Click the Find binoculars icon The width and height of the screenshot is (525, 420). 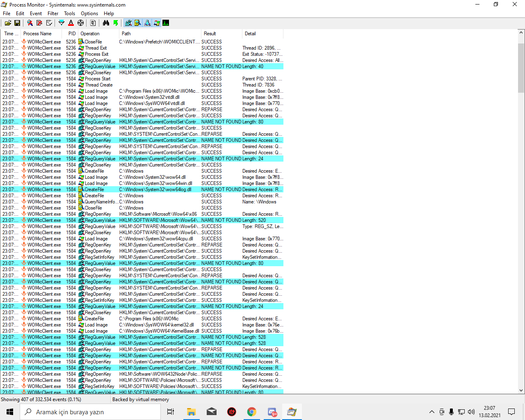(x=106, y=23)
